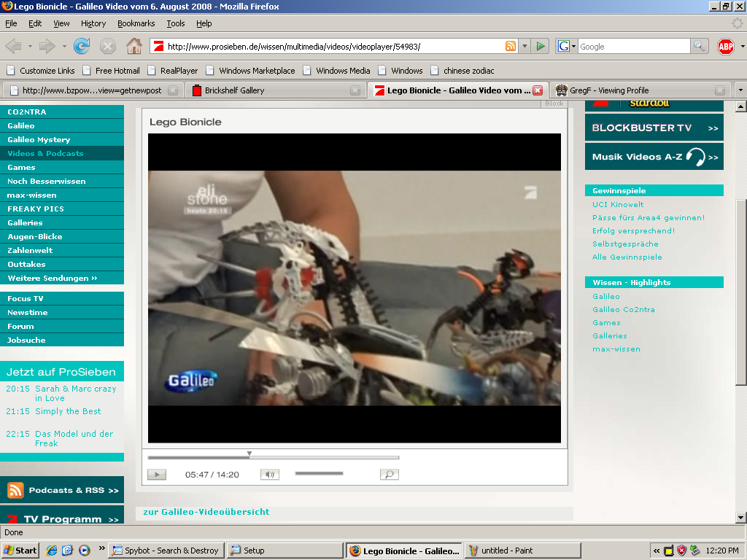Adjust the video volume slider

[x=319, y=473]
